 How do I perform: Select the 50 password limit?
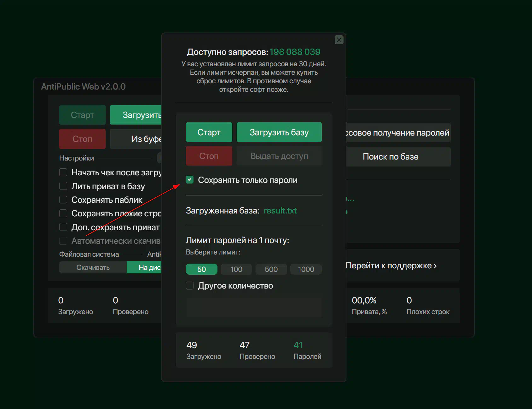click(202, 269)
